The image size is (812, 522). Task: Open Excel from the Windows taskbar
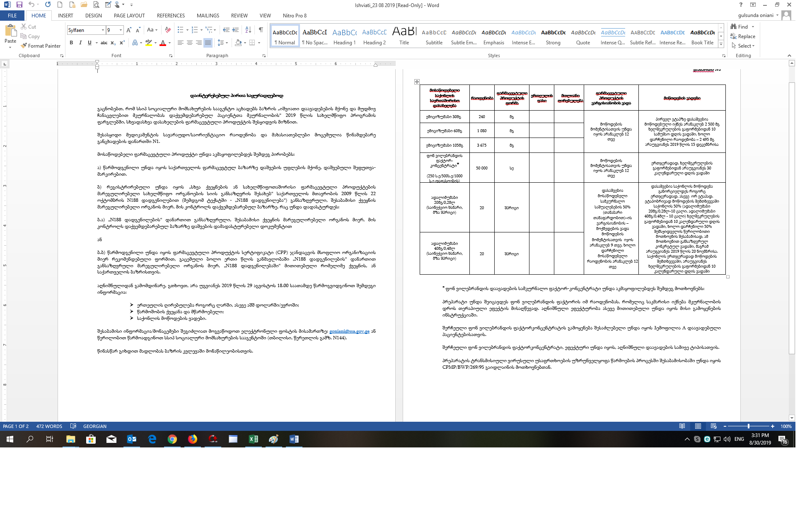pyautogui.click(x=253, y=439)
